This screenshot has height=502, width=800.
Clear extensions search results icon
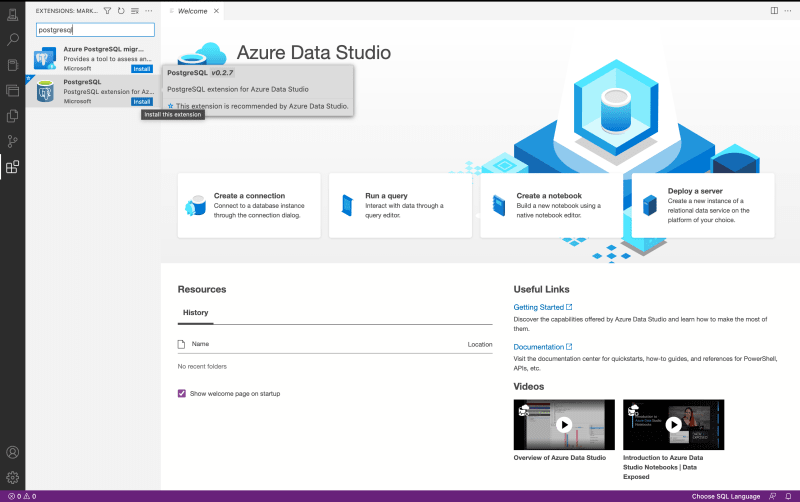pos(135,11)
